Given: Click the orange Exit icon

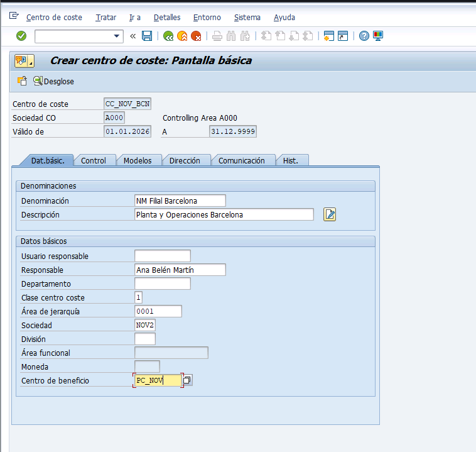Looking at the screenshot, I should tap(182, 36).
